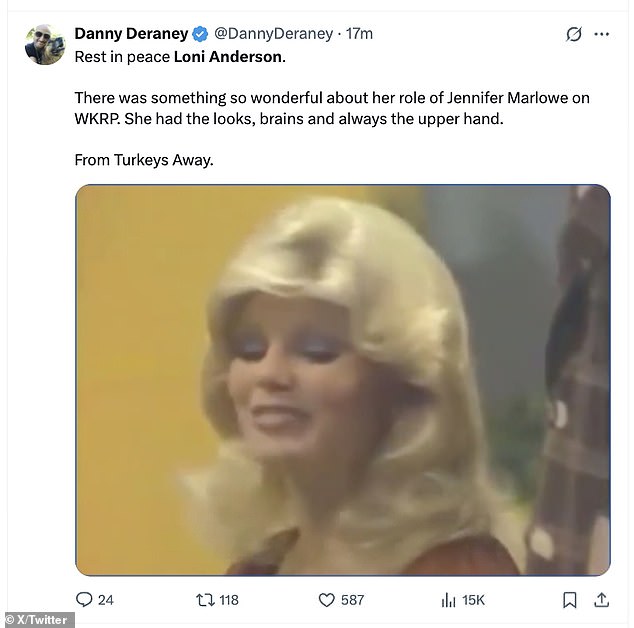Repost using the retweet arrows icon
The height and width of the screenshot is (628, 634).
[x=204, y=600]
